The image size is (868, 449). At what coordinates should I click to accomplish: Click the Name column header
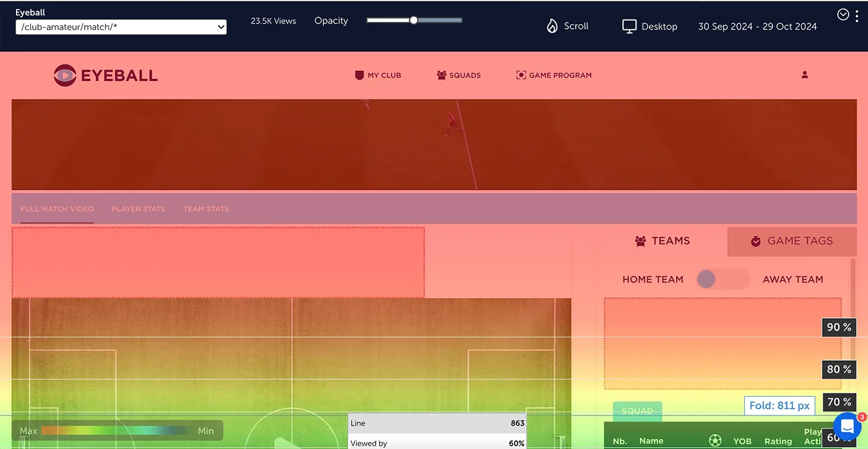(651, 441)
